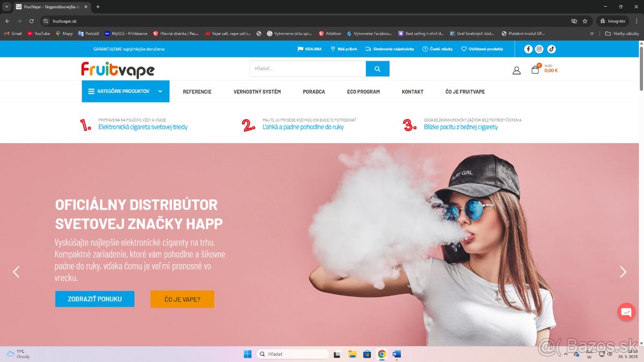Open the Chrome tab search dropdown arrow
Screen dimensions: 644x362
click(6, 7)
